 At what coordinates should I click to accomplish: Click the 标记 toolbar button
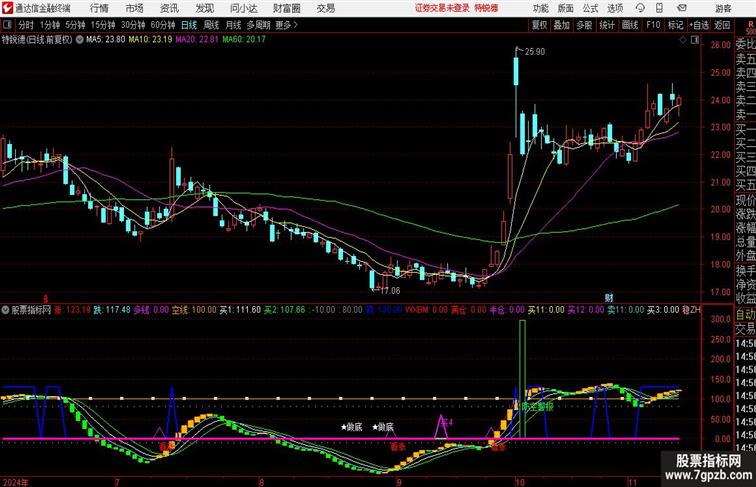pyautogui.click(x=675, y=25)
